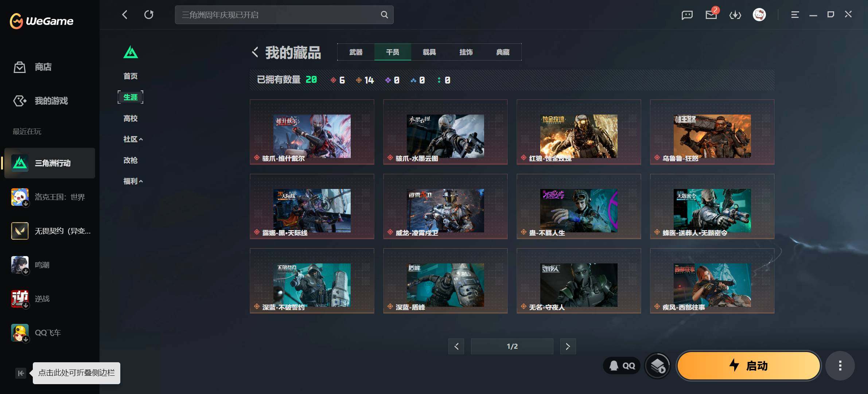Launch the game with 启动 button
868x394 pixels.
749,366
